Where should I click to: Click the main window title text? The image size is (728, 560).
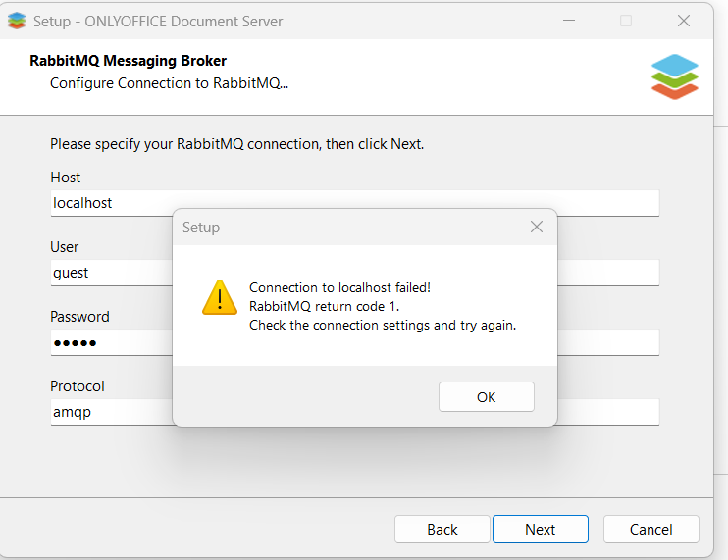pyautogui.click(x=158, y=20)
